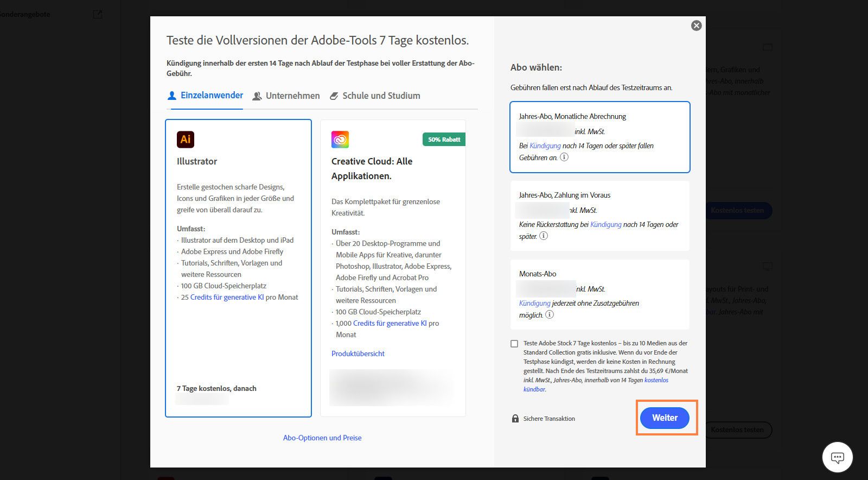Click the Illustrator Ai app icon
The image size is (868, 480).
pos(186,140)
